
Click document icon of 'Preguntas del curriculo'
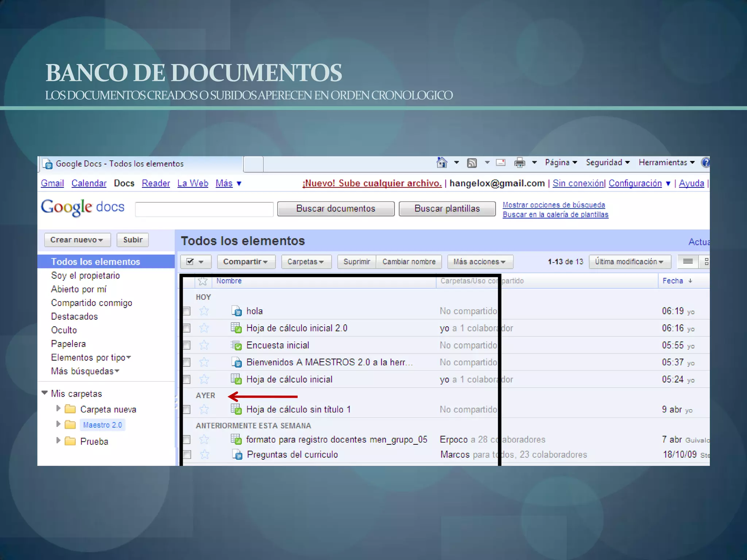237,455
